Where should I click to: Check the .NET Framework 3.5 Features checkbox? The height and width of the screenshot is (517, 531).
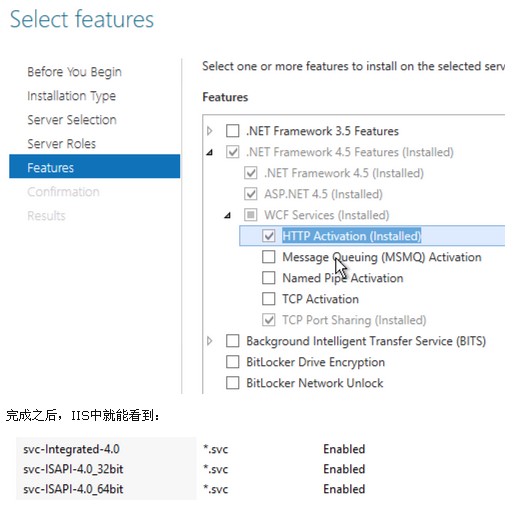point(232,131)
